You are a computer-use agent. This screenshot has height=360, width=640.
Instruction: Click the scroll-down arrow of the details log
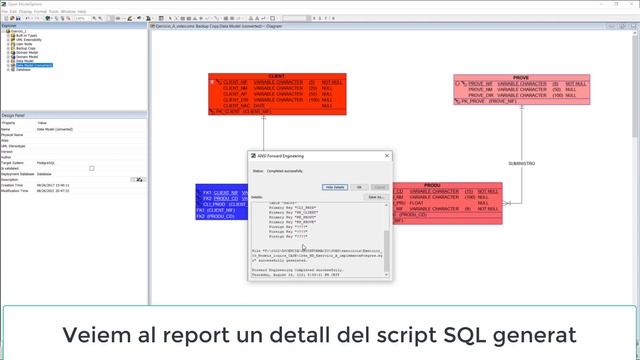point(387,275)
